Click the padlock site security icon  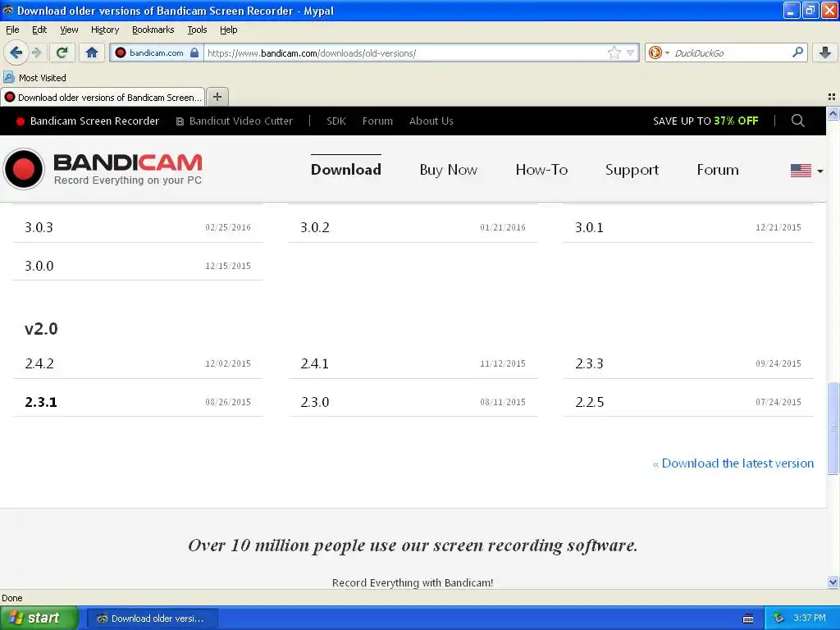(194, 52)
